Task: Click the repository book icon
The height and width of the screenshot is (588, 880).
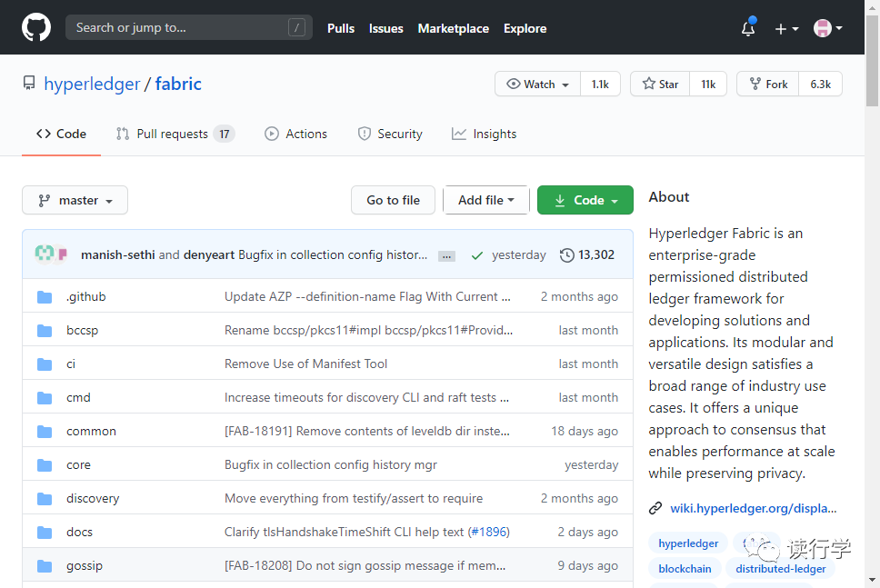Action: pos(29,83)
